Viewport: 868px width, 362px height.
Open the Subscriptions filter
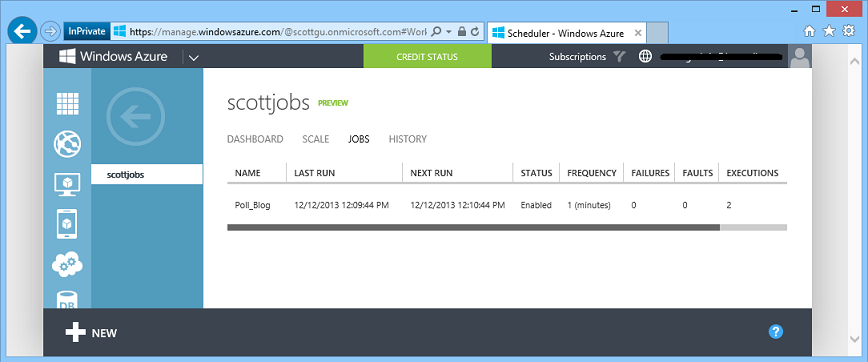click(577, 56)
